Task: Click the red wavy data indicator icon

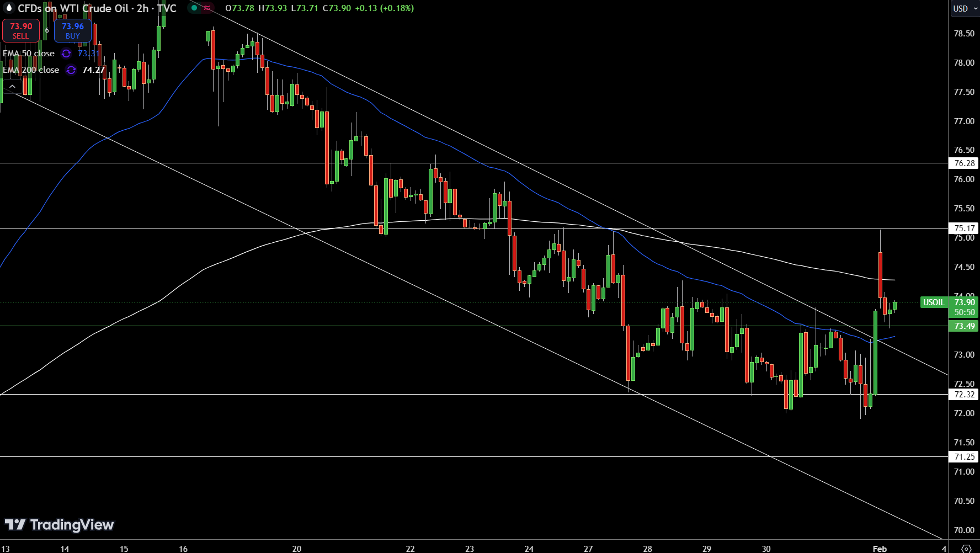Action: point(207,8)
